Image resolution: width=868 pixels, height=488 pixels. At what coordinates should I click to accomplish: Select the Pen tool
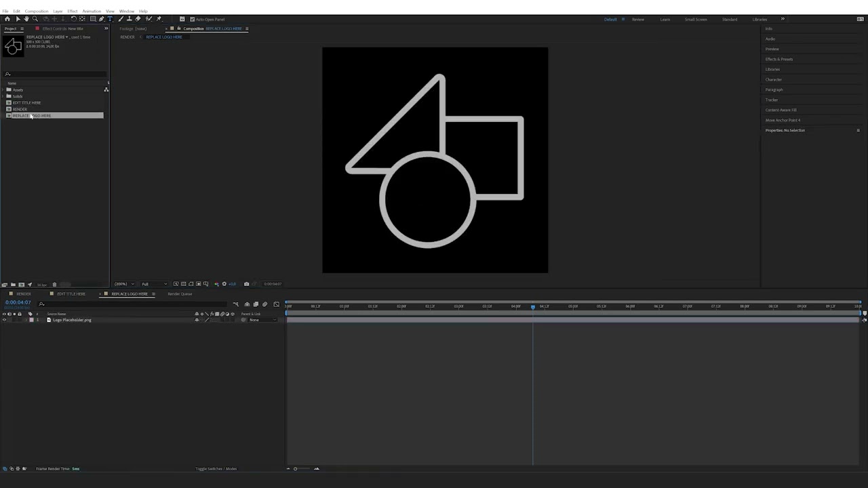[102, 19]
